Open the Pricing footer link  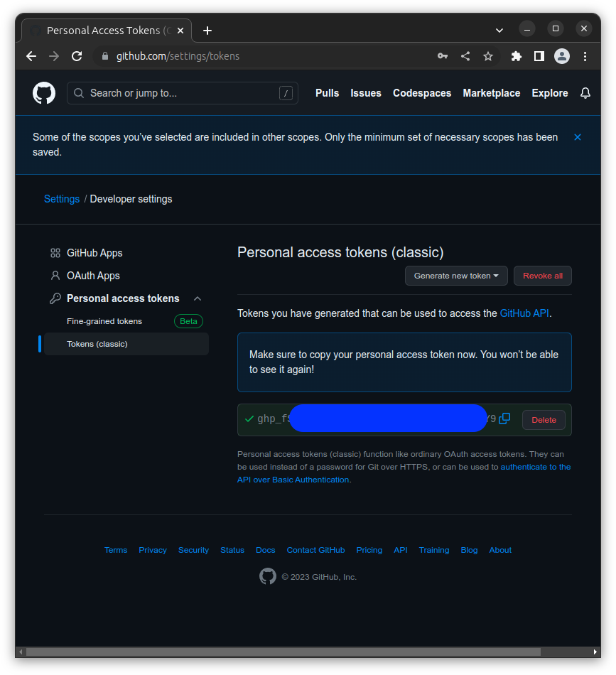tap(369, 550)
